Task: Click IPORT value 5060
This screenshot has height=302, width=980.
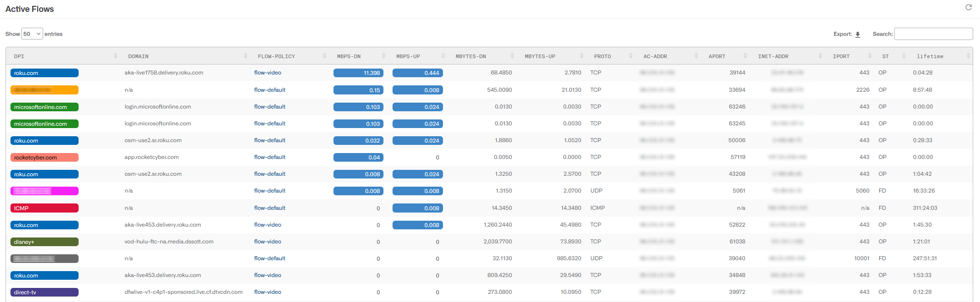Action: click(x=863, y=191)
